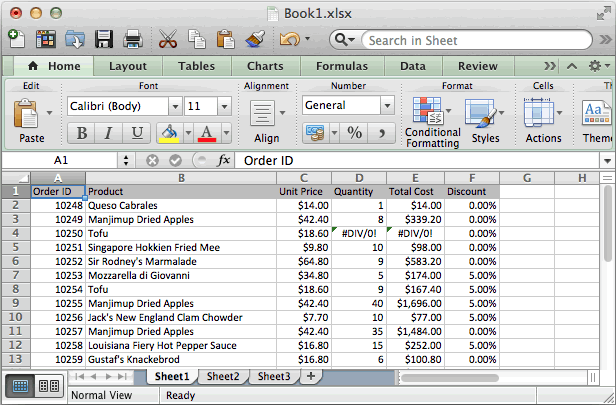
Task: Open Themes gallery icon
Action: [596, 113]
